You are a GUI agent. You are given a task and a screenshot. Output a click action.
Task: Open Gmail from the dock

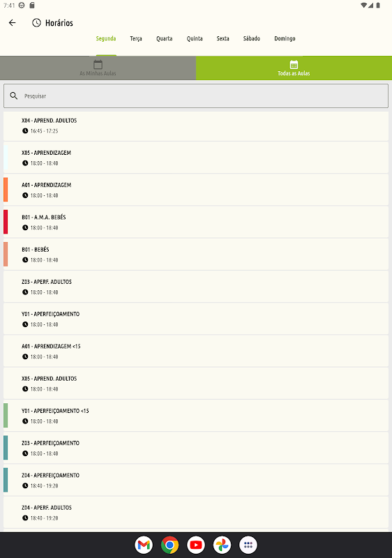pos(144,545)
